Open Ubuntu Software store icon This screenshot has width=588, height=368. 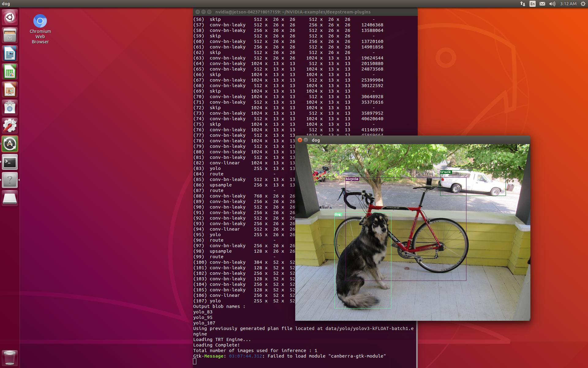10,108
